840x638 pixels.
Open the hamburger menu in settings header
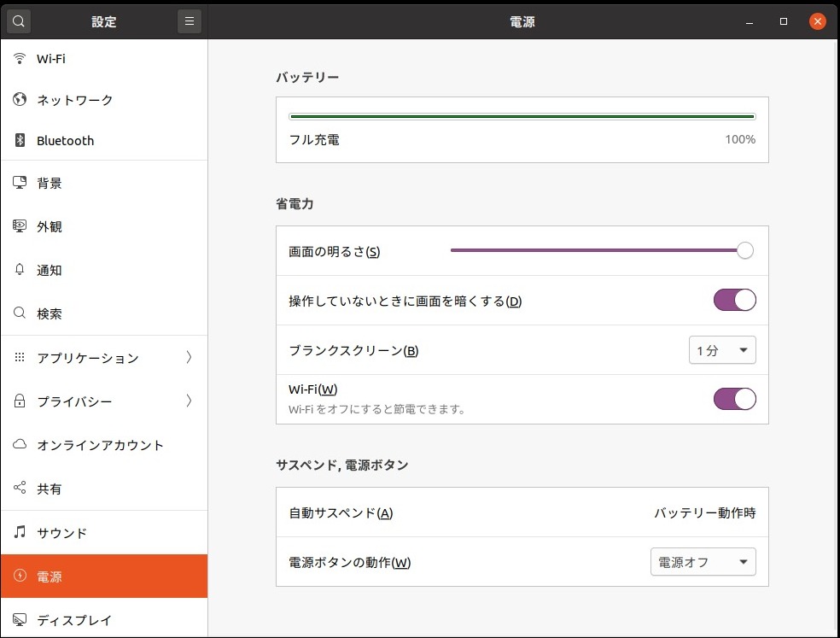(x=190, y=22)
